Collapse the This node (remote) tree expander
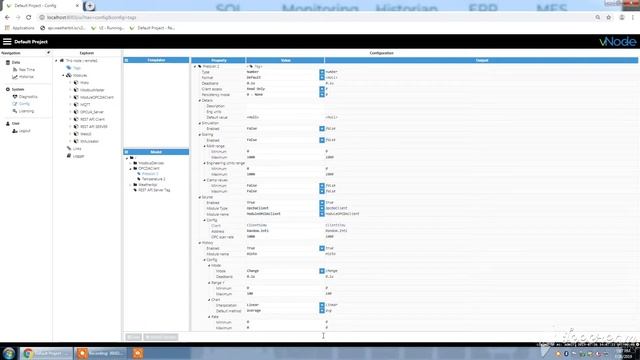The width and height of the screenshot is (640, 360). 56,60
